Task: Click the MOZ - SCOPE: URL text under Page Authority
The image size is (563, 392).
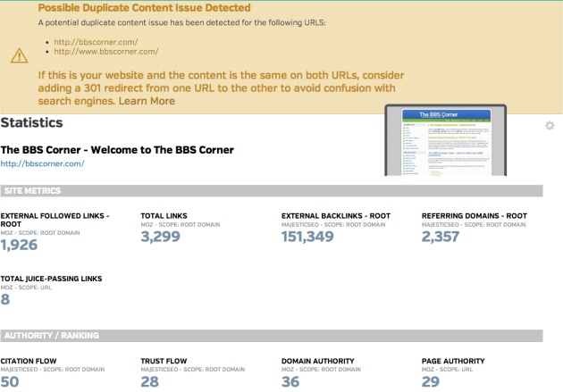Action: (448, 370)
